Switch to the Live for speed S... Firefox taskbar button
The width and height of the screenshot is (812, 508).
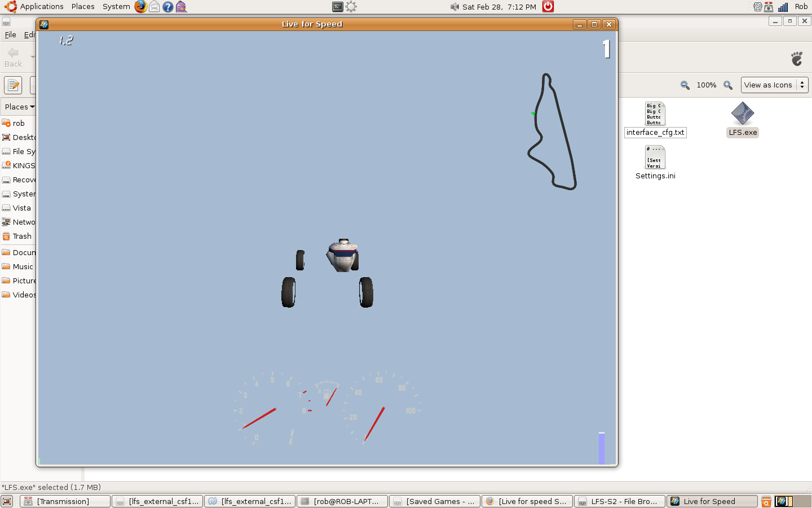pyautogui.click(x=527, y=501)
